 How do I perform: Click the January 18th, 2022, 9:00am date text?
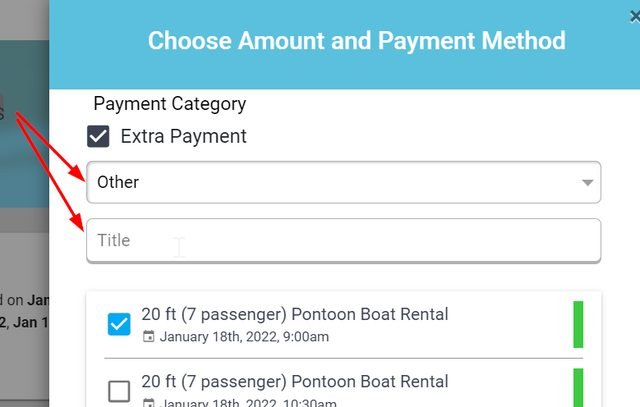click(244, 337)
